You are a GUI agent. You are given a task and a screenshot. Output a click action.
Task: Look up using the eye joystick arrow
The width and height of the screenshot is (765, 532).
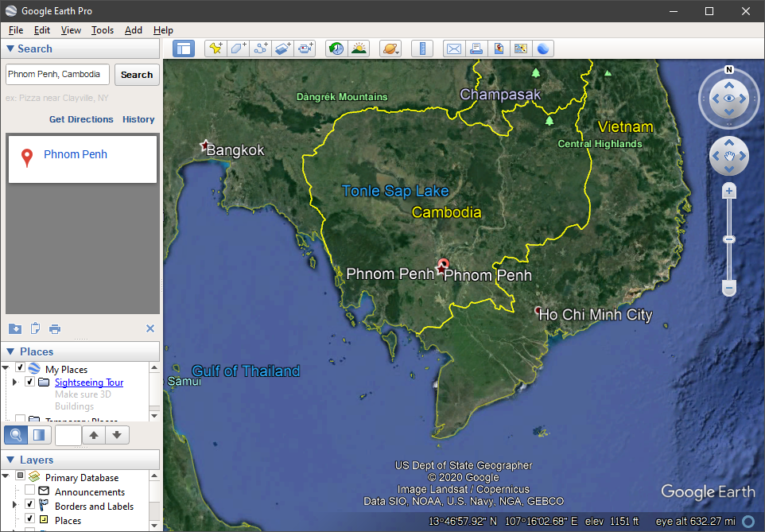[x=729, y=85]
